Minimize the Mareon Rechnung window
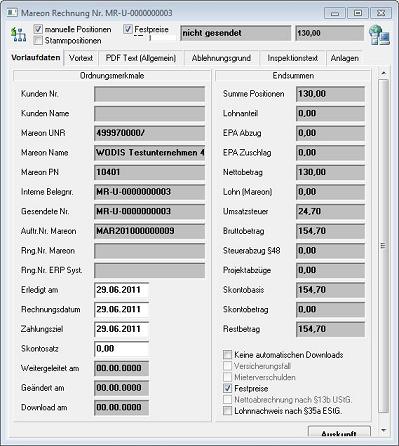The height and width of the screenshot is (446, 399). pos(335,13)
